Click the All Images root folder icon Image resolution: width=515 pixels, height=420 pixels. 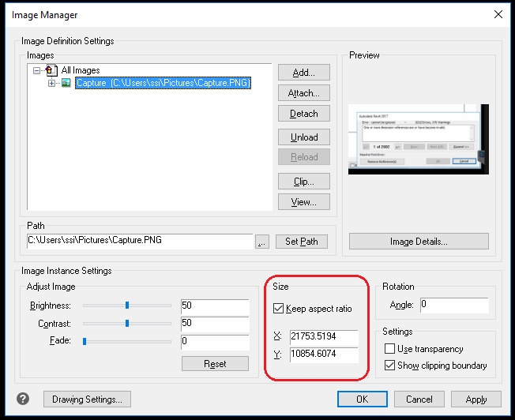51,70
